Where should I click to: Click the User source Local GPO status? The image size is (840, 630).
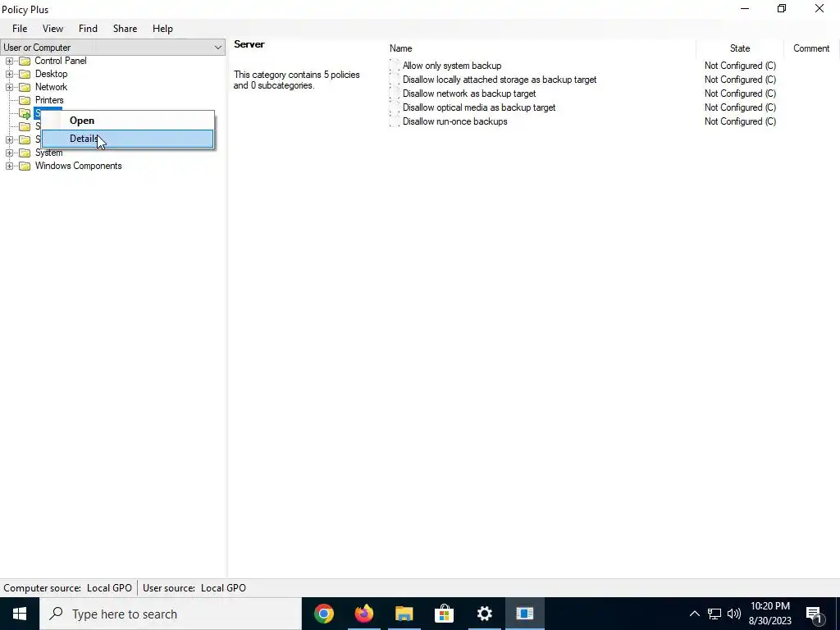click(x=194, y=587)
